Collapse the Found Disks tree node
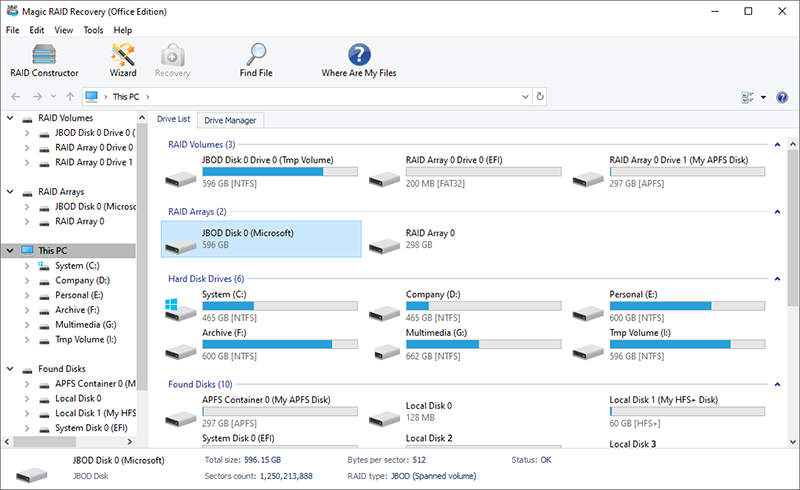The width and height of the screenshot is (800, 490). click(10, 369)
